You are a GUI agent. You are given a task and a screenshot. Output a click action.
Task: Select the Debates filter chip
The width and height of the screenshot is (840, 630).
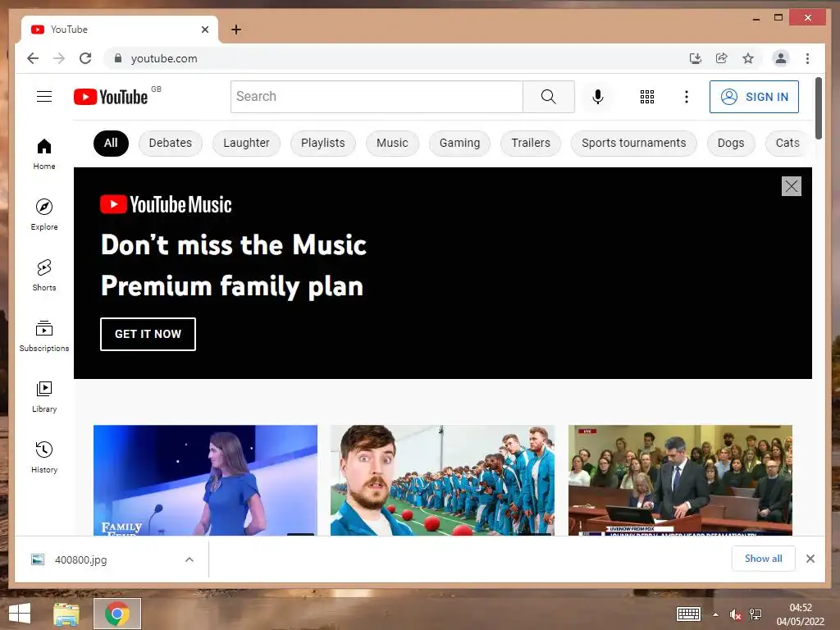(171, 143)
